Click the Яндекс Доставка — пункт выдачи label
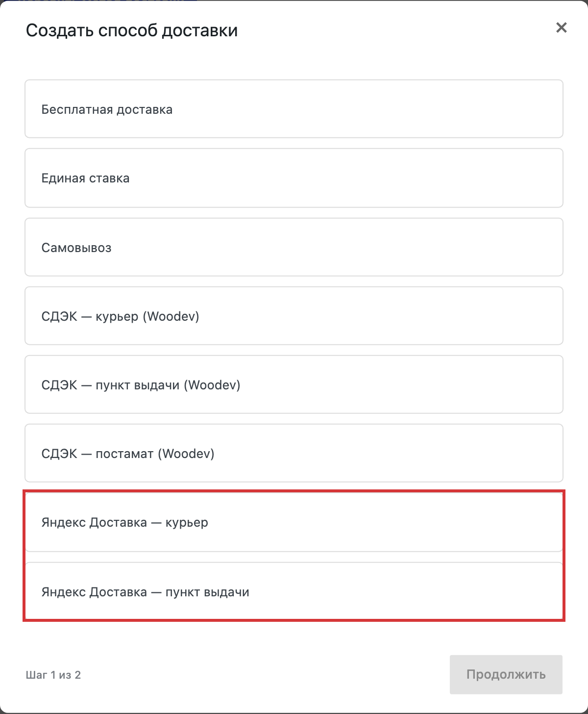Viewport: 588px width, 714px height. (x=146, y=592)
